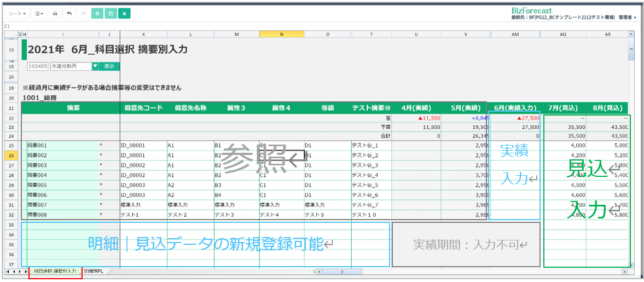The image size is (644, 282).
Task: Expand the 水道光熱費 account dropdown arrow
Action: (x=95, y=66)
